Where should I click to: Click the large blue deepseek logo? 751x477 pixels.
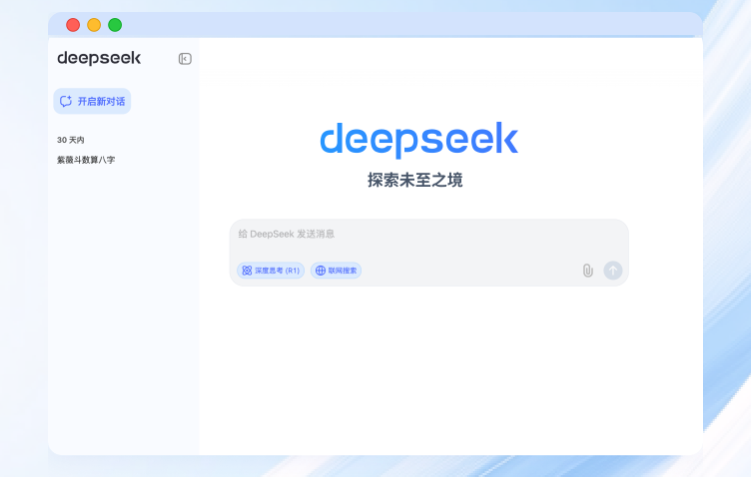coord(419,139)
